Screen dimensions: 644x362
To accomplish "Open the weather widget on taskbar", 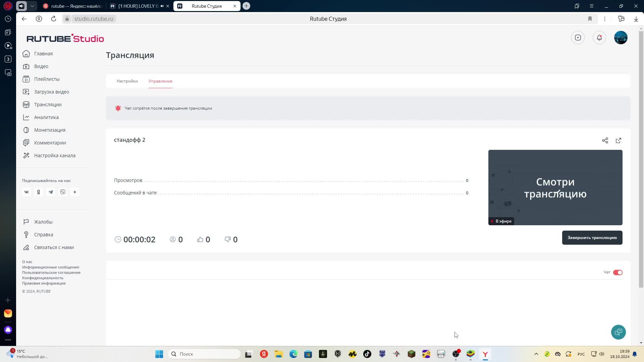I will [28, 354].
